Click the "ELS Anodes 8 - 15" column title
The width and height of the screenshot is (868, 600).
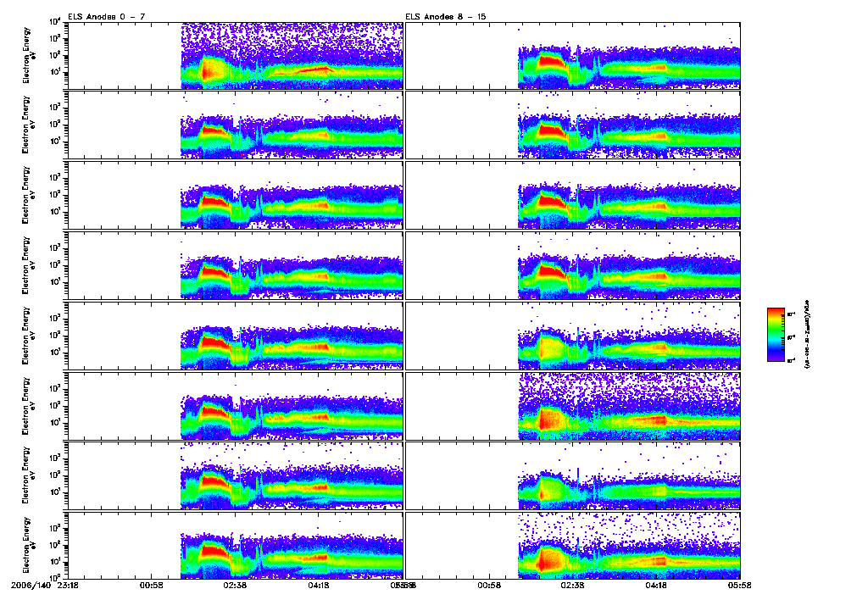(446, 17)
